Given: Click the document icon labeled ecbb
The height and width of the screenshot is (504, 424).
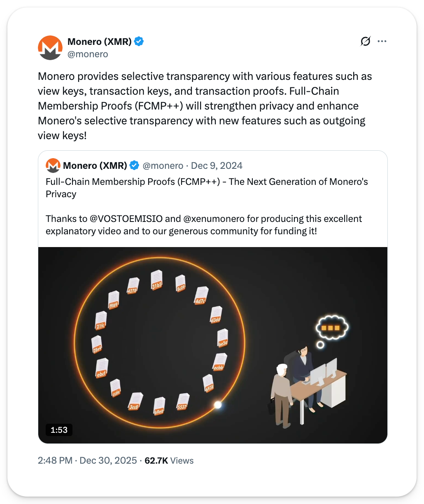Looking at the screenshot, I should [x=219, y=362].
